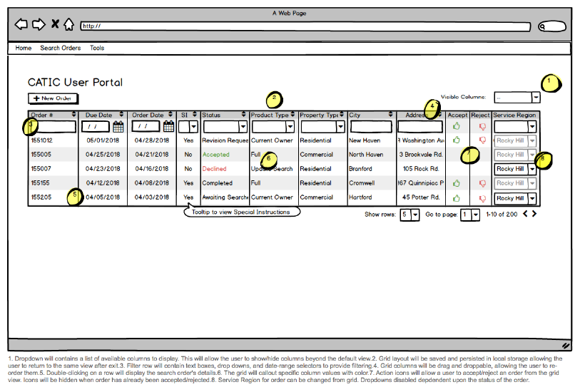Click the Due Date filter date field
The height and width of the screenshot is (392, 580).
(x=96, y=127)
